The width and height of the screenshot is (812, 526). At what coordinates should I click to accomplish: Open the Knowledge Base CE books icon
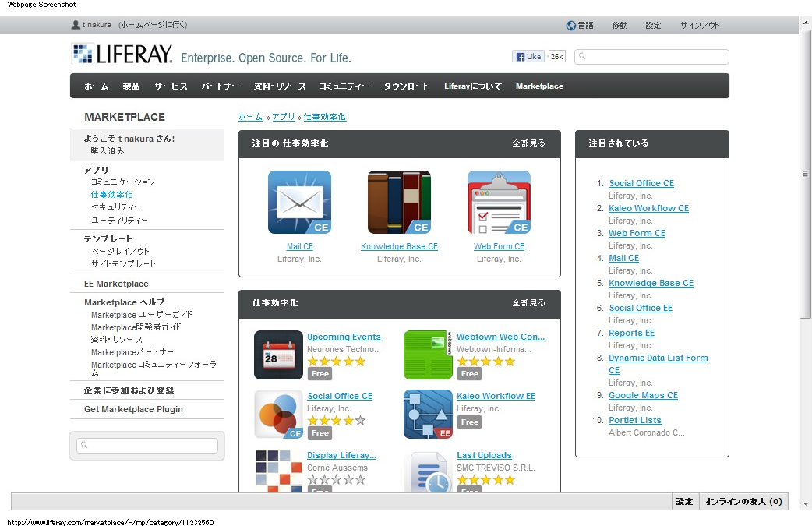399,203
